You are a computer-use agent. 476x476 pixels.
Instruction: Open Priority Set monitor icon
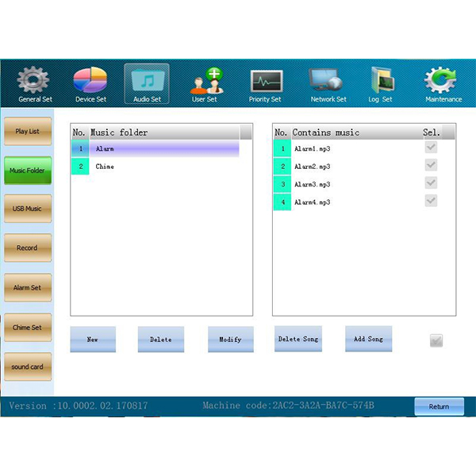click(265, 82)
